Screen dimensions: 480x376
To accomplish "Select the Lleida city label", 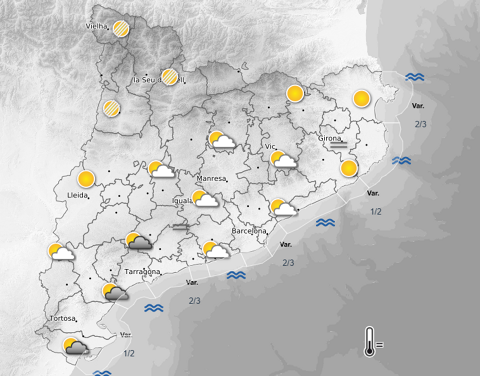I will click(x=77, y=195).
